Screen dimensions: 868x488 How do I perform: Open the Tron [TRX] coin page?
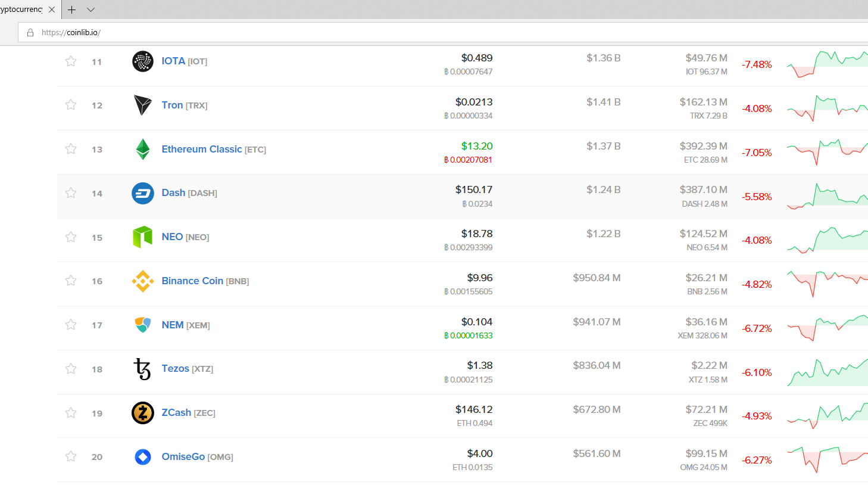coord(185,105)
